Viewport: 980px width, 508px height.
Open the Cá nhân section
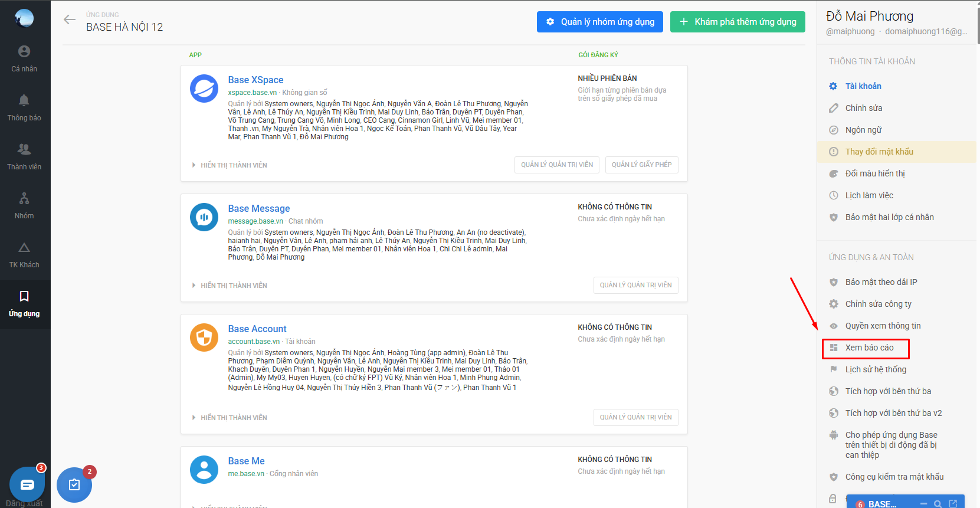pyautogui.click(x=24, y=59)
